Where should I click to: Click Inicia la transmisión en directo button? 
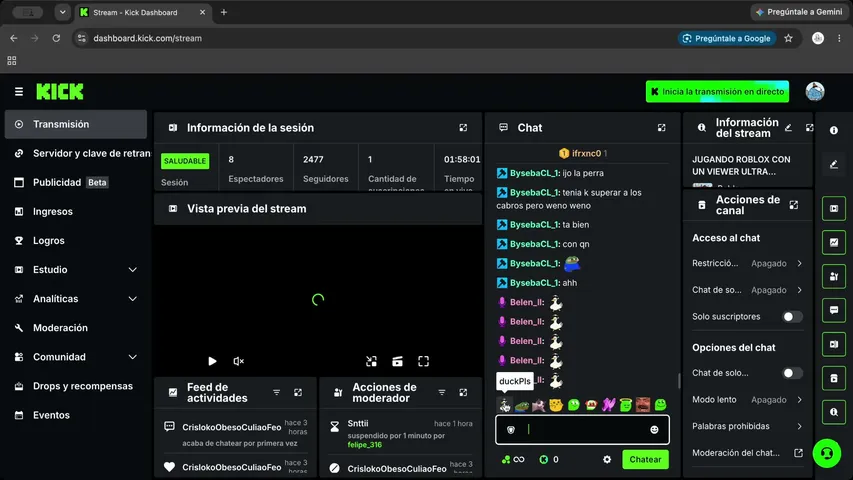(x=717, y=91)
